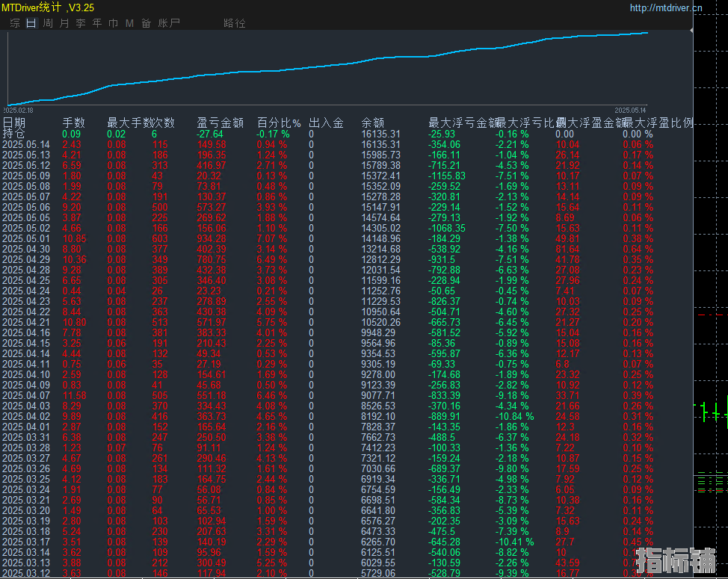This screenshot has height=579, width=728.
Task: Click max loss ratio -10.84 %
Action: click(x=514, y=416)
